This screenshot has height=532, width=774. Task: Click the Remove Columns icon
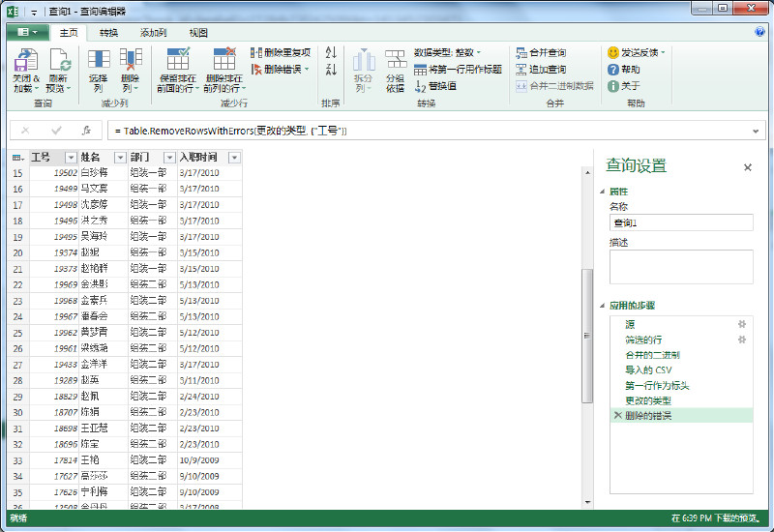pos(131,60)
